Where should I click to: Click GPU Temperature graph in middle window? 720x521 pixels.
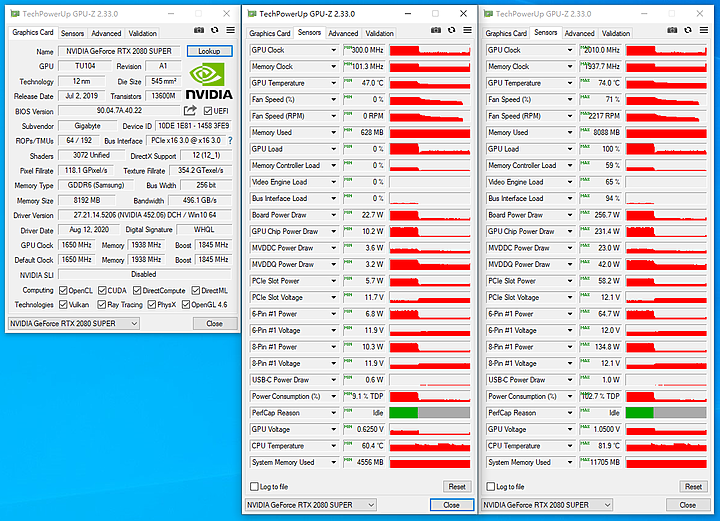tap(430, 83)
